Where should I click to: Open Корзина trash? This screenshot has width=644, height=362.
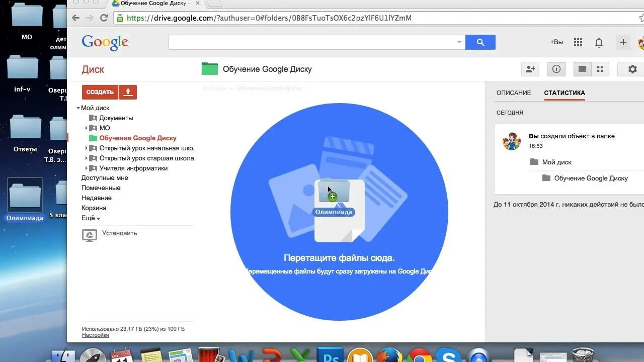coord(94,208)
